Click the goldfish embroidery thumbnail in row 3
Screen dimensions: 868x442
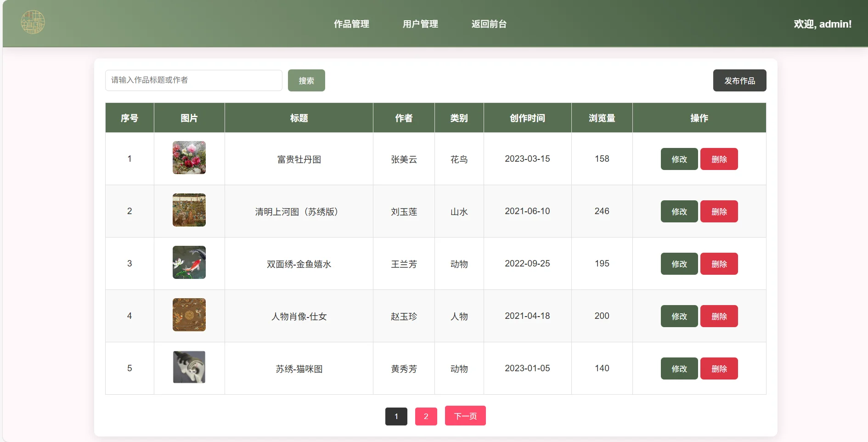189,262
